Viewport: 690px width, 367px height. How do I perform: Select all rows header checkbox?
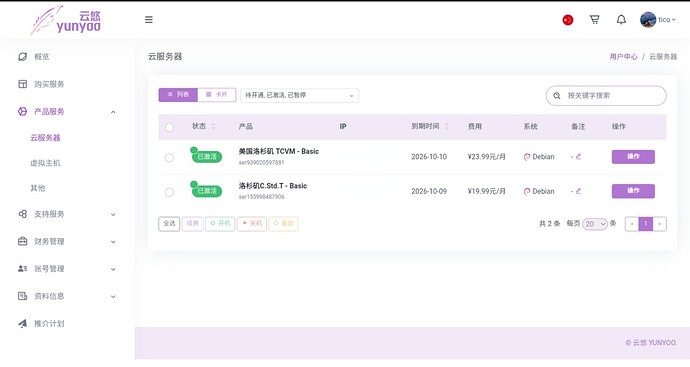point(169,127)
